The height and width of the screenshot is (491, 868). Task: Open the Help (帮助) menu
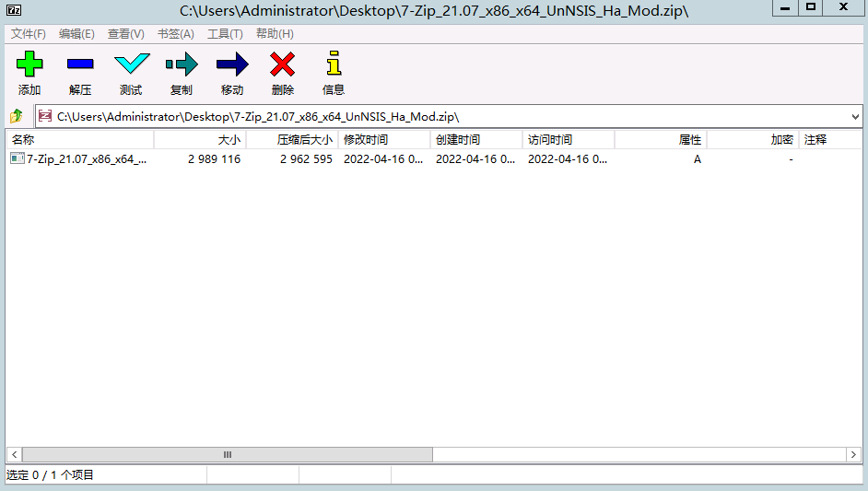point(275,34)
